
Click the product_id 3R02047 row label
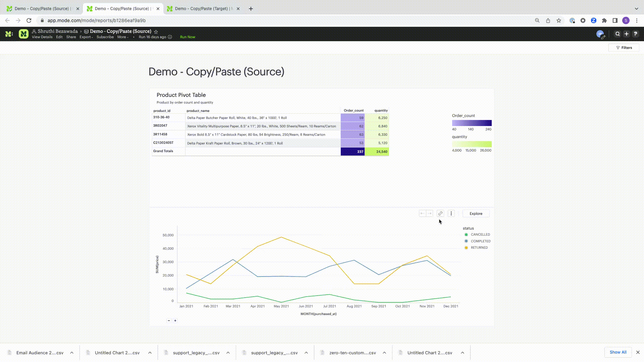point(160,126)
